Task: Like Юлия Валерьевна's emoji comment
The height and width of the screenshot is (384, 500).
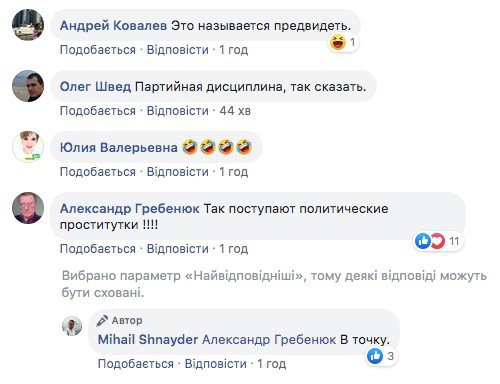Action: click(x=98, y=172)
